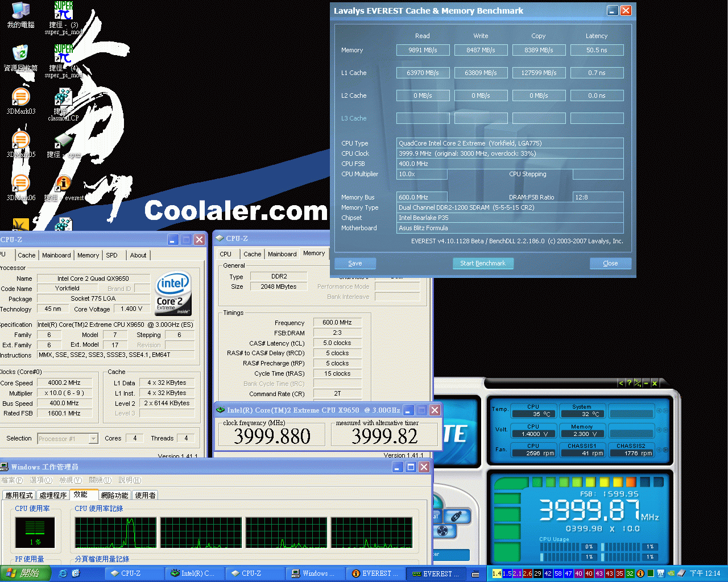
Task: Select the classical CP shortcut icon
Action: pos(63,104)
